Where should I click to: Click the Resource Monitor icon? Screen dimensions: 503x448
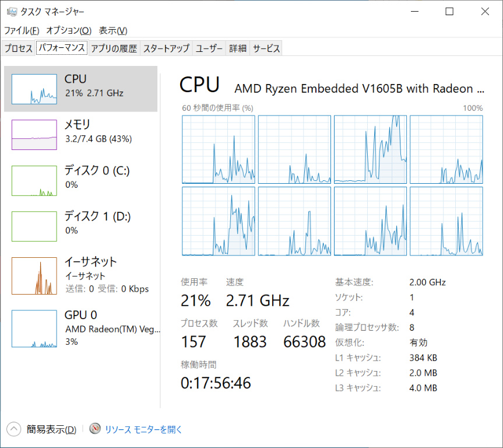point(96,429)
